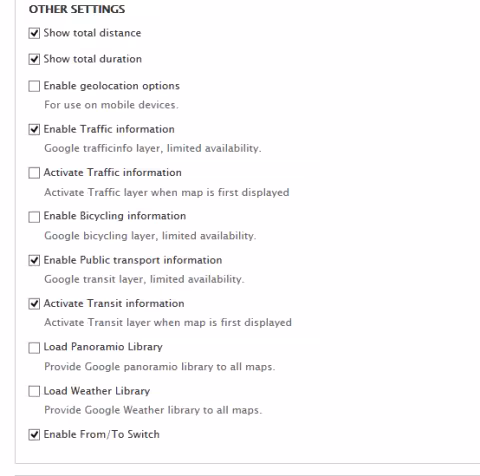The height and width of the screenshot is (476, 480).
Task: Tick Activate Traffic information checkbox
Action: coord(34,173)
